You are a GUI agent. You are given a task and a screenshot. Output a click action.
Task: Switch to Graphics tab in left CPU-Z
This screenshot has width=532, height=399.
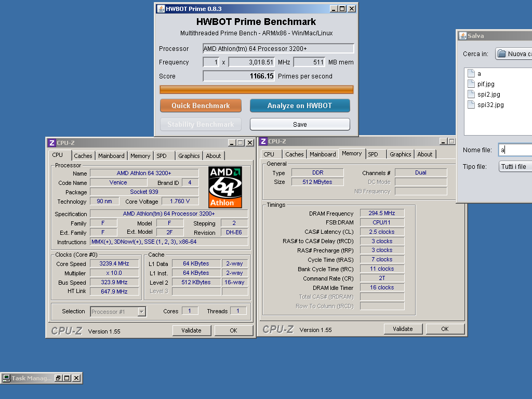point(189,156)
